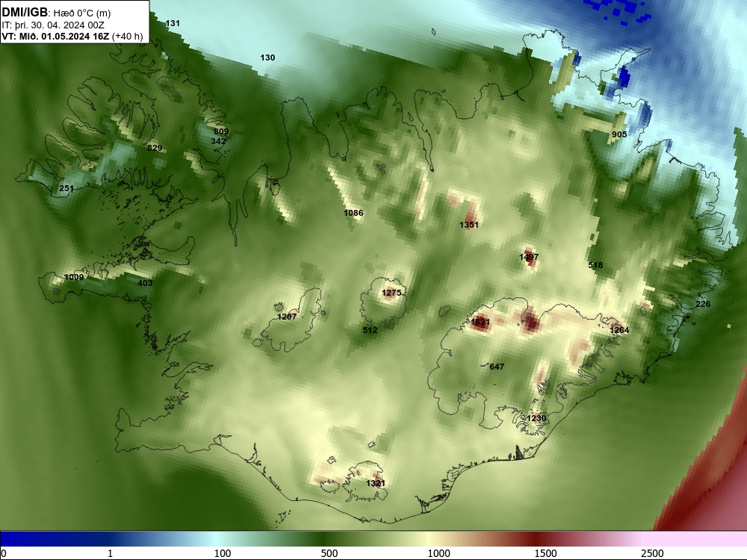The height and width of the screenshot is (560, 747).
Task: Click the 403 value label
Action: coord(145,283)
